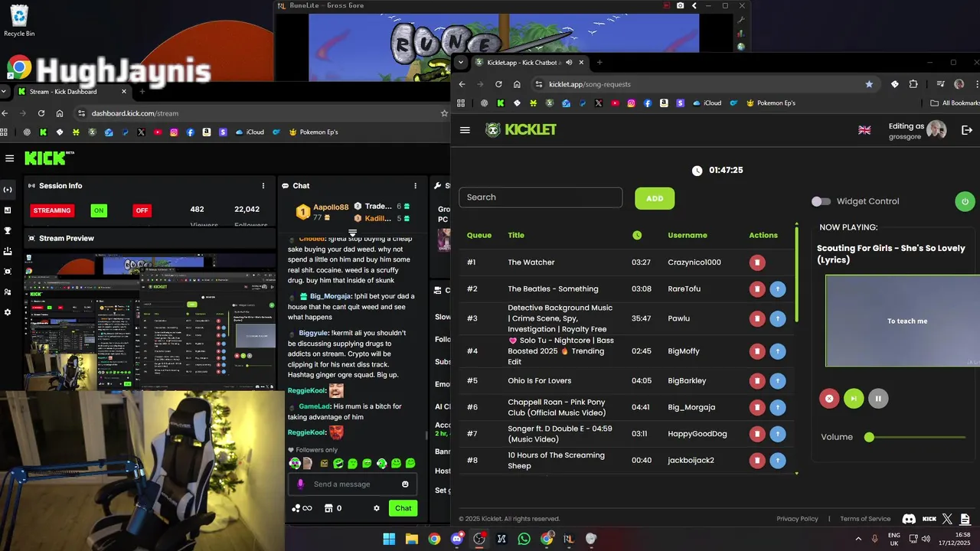Screen dimensions: 980x551
Task: Open Session Info options menu
Action: [x=263, y=186]
